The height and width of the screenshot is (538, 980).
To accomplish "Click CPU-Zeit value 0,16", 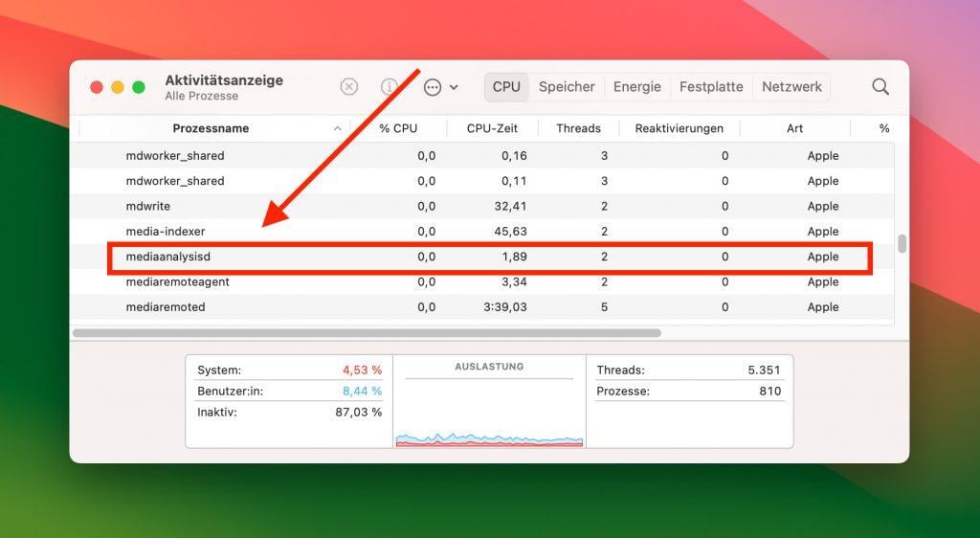I will click(514, 156).
